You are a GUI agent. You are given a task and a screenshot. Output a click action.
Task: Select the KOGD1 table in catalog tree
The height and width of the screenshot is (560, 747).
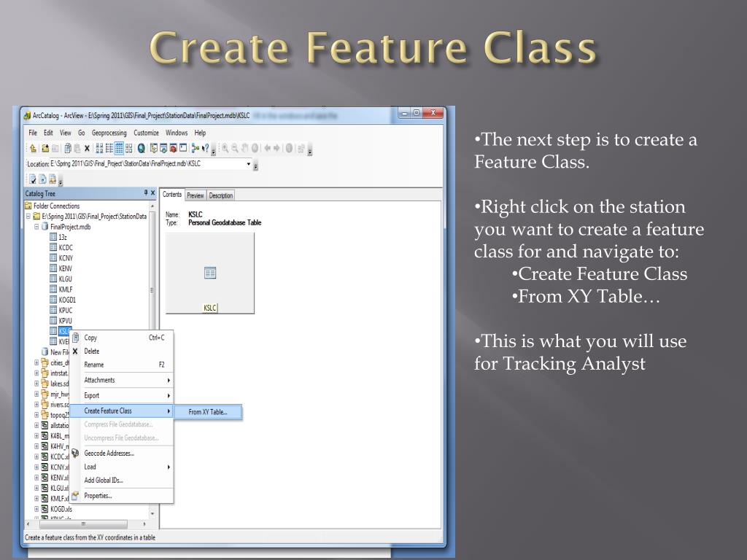[x=63, y=300]
